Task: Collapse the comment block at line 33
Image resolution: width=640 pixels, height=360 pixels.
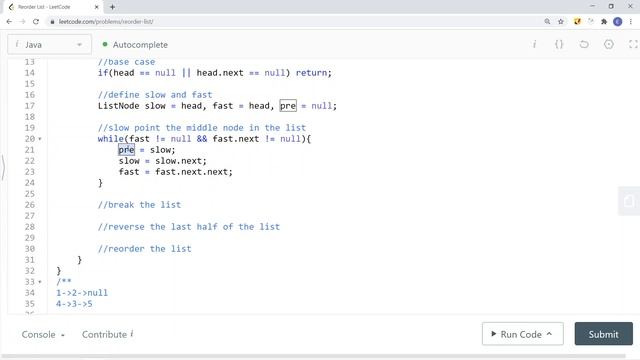Action: pos(40,282)
